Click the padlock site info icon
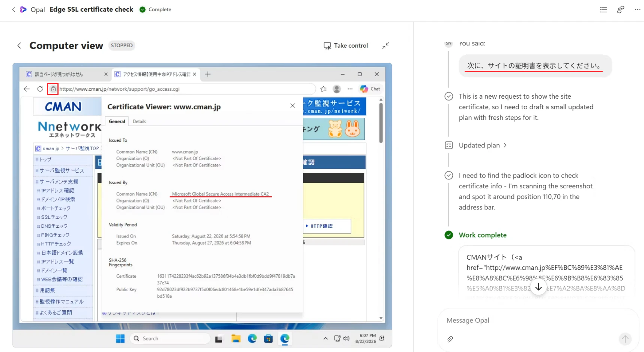This screenshot has height=352, width=644. pyautogui.click(x=53, y=89)
